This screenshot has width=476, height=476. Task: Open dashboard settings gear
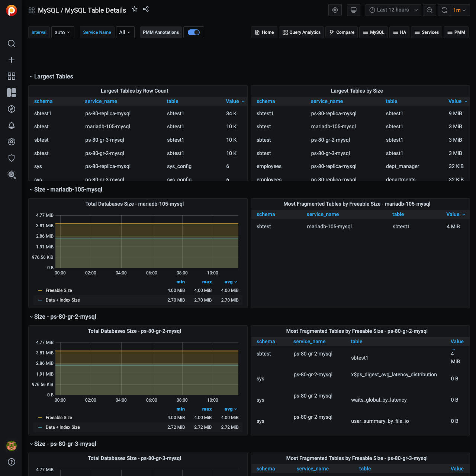335,10
